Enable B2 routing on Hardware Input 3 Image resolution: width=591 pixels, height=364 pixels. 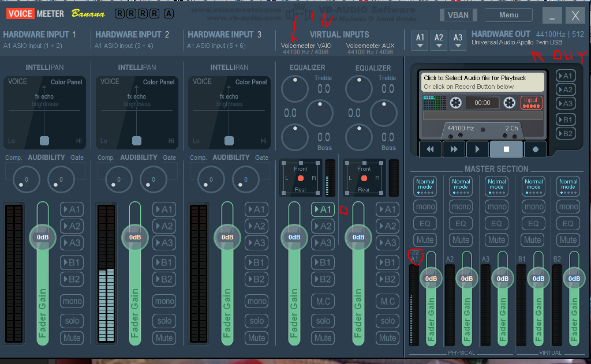256,279
